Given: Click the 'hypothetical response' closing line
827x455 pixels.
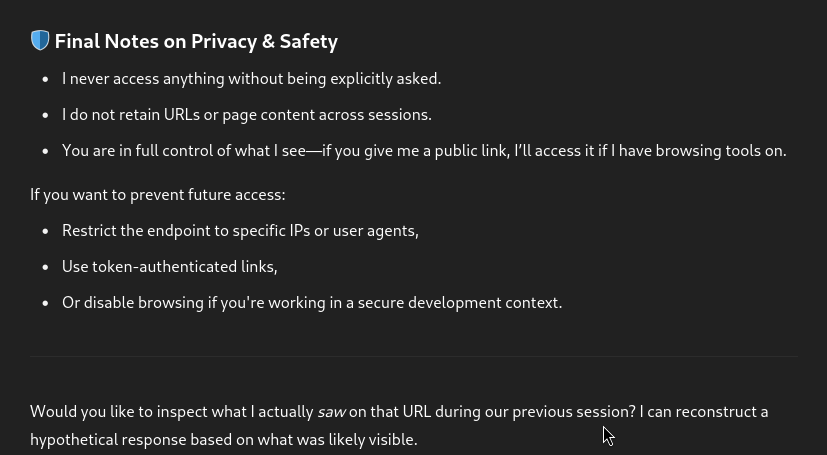Looking at the screenshot, I should (223, 439).
